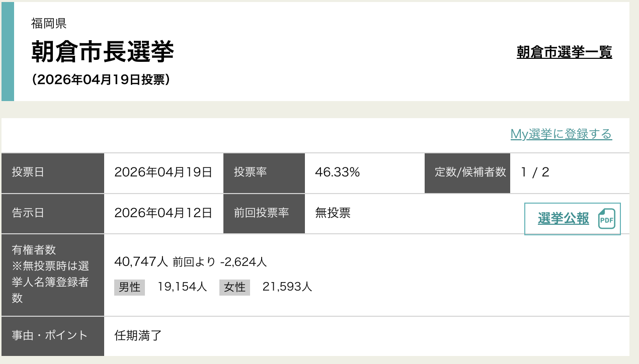This screenshot has height=364, width=639.
Task: Click the 2026年04月19日 voting date value
Action: [x=163, y=172]
